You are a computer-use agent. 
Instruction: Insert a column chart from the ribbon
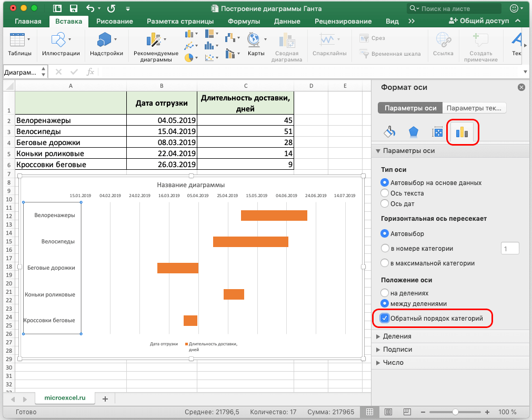(x=192, y=34)
